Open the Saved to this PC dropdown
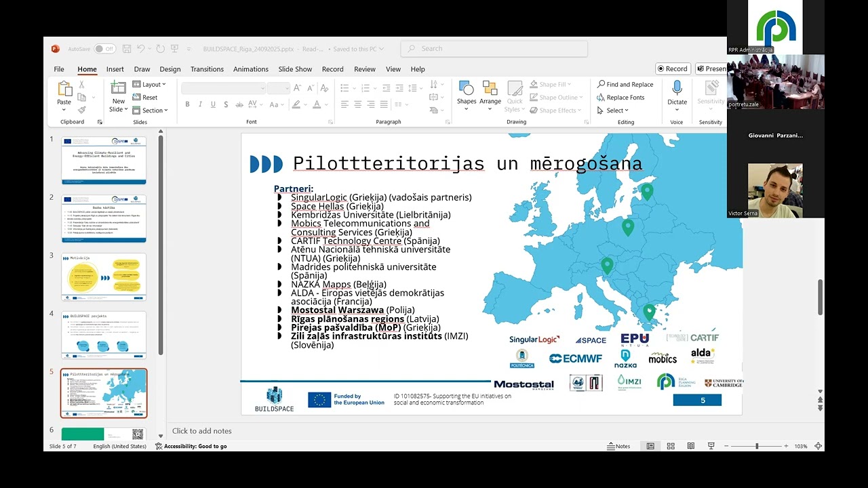This screenshot has height=488, width=868. [x=359, y=49]
